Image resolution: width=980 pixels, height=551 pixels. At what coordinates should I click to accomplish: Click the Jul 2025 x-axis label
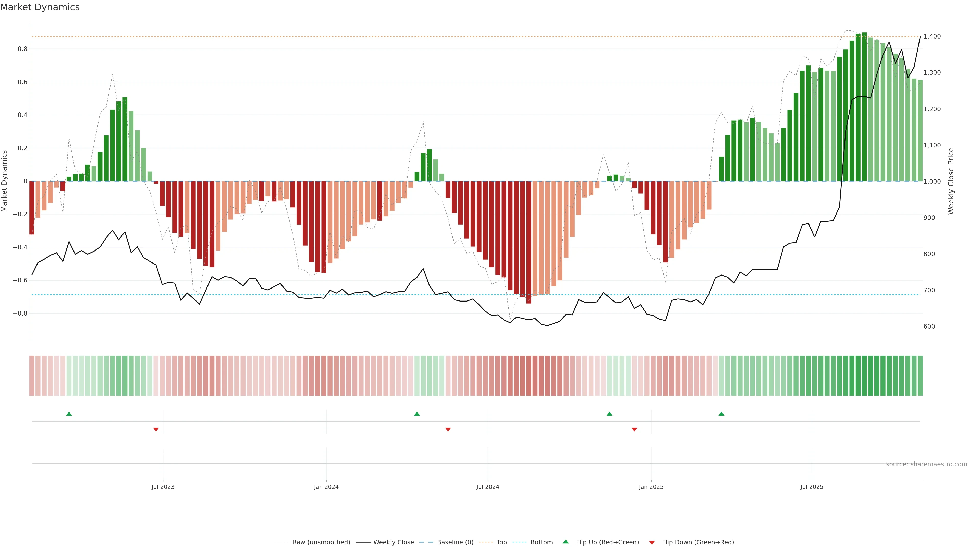pyautogui.click(x=812, y=487)
